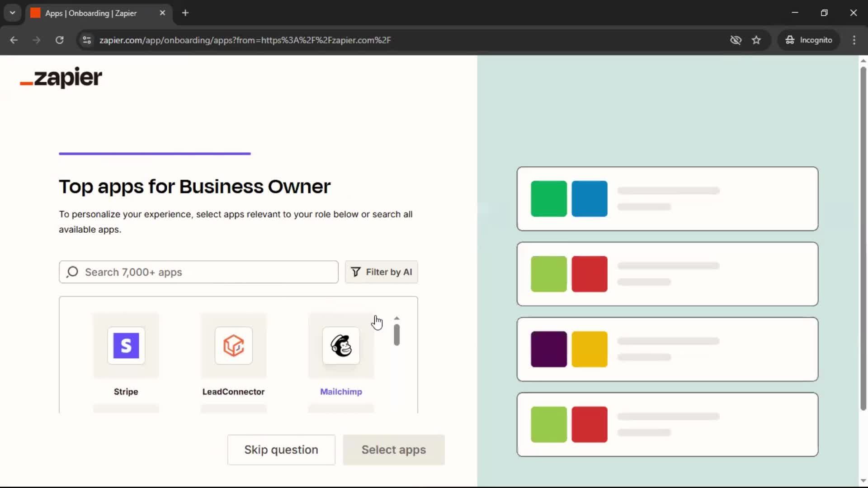Reload the Zapier onboarding page
The height and width of the screenshot is (488, 868).
59,40
